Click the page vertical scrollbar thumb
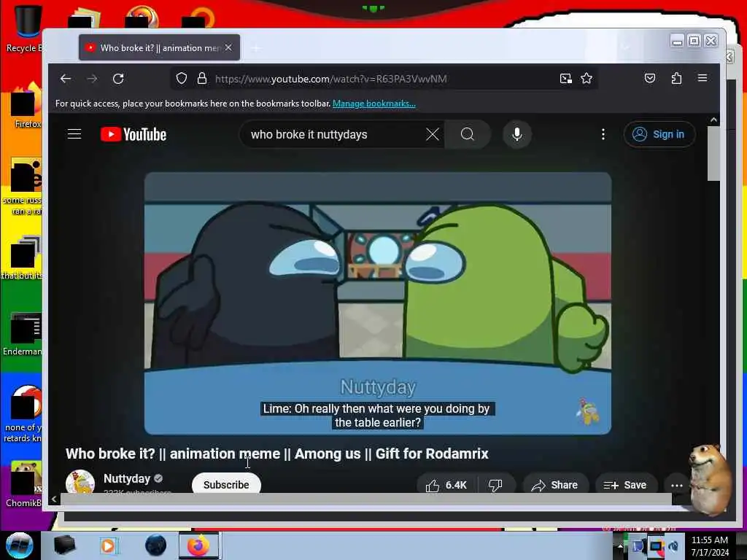The width and height of the screenshot is (747, 560). coord(713,153)
